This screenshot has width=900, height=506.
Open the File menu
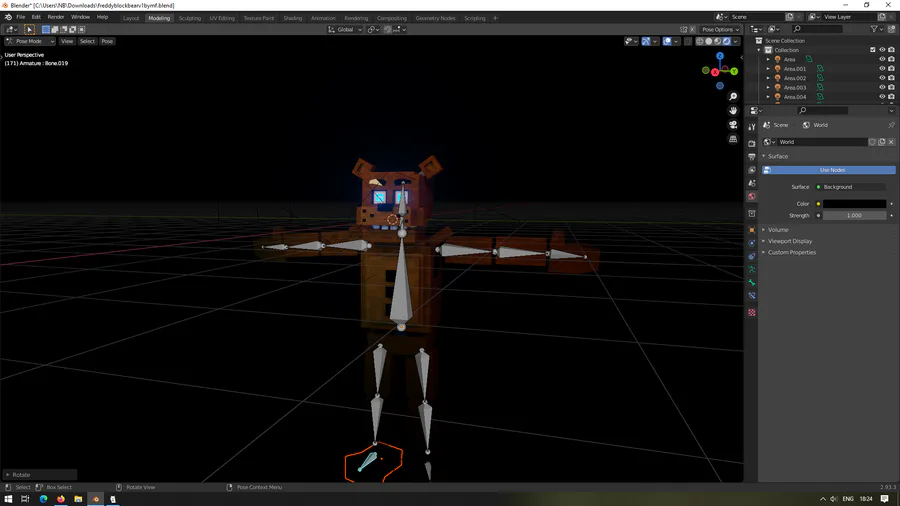(21, 17)
